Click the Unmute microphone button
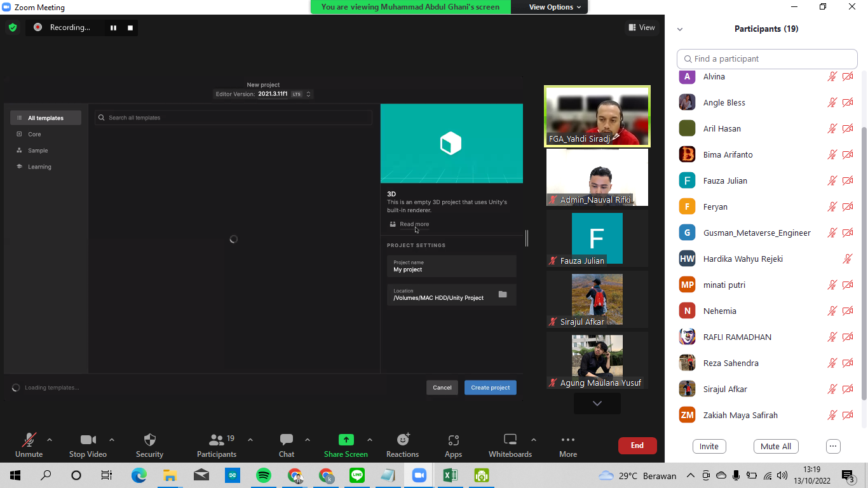Screen dimensions: 868x488 point(29,440)
